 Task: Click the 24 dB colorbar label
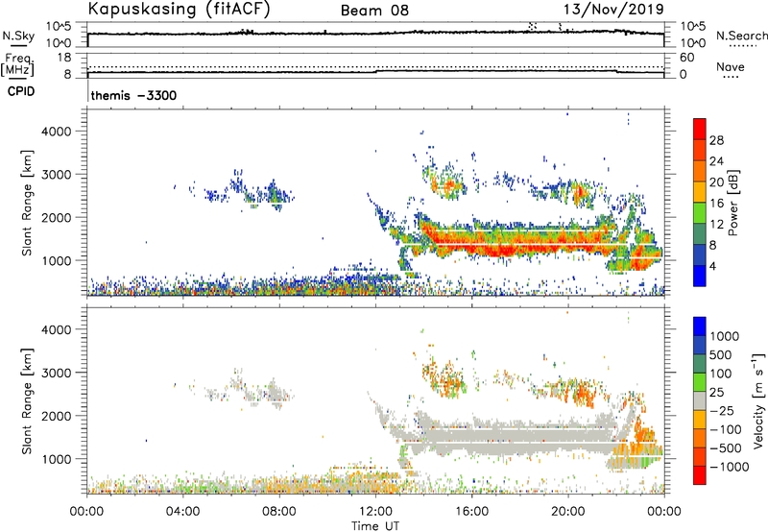click(716, 161)
